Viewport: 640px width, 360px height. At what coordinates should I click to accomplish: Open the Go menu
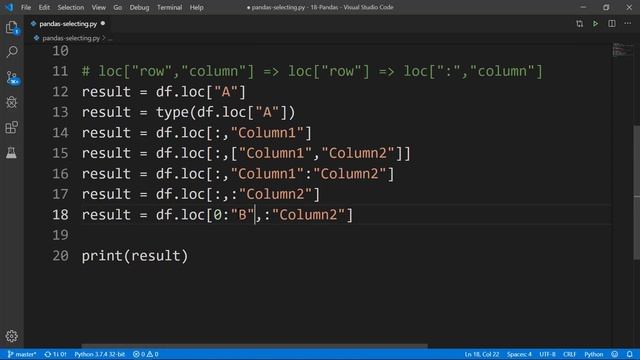point(118,7)
